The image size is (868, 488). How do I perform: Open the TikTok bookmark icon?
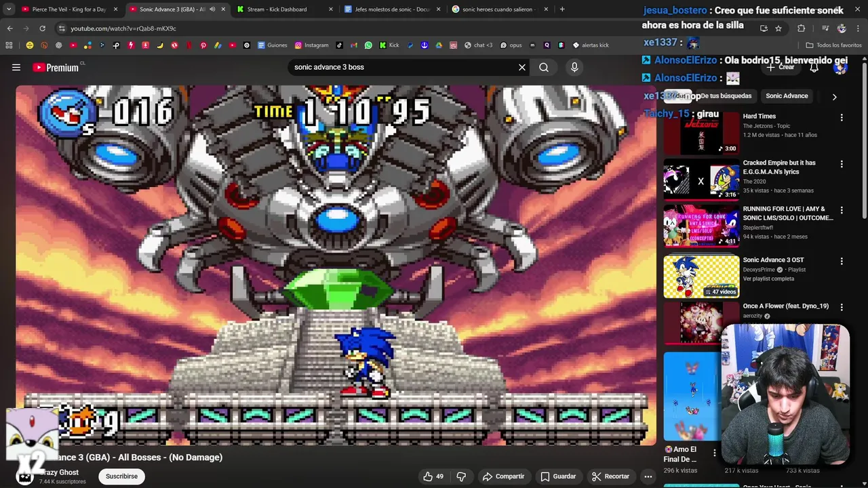click(x=339, y=45)
